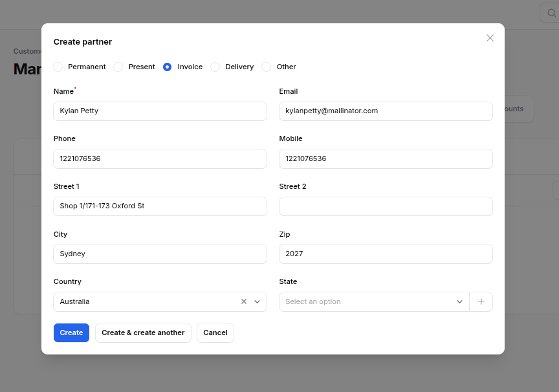Click the Phone number field
559x392 pixels.
pyautogui.click(x=160, y=158)
